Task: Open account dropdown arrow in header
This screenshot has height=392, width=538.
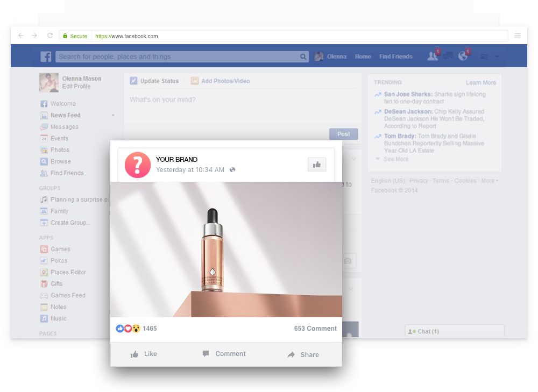Action: pyautogui.click(x=497, y=56)
